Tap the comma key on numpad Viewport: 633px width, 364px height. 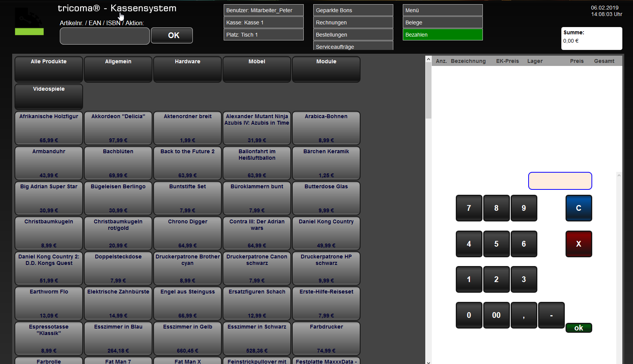point(524,315)
